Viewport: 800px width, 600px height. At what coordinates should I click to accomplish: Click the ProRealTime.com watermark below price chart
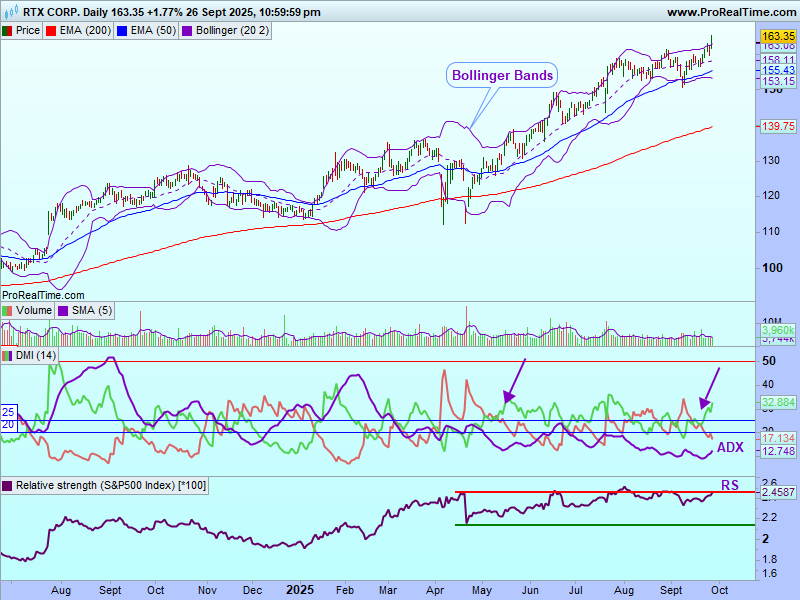pyautogui.click(x=43, y=295)
